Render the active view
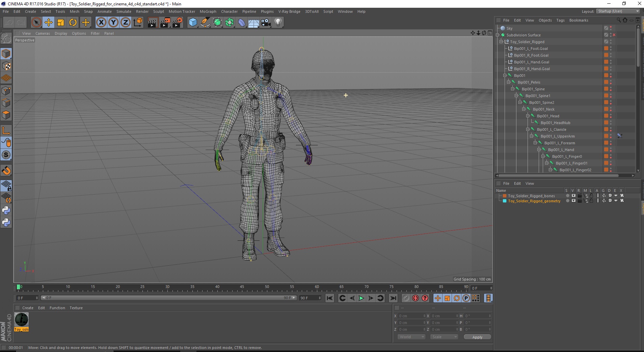 tap(153, 23)
